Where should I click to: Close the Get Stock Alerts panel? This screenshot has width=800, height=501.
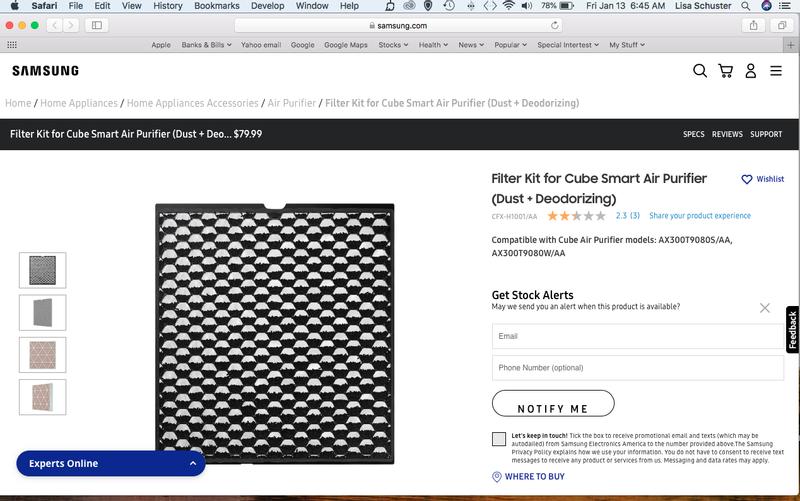pos(765,308)
